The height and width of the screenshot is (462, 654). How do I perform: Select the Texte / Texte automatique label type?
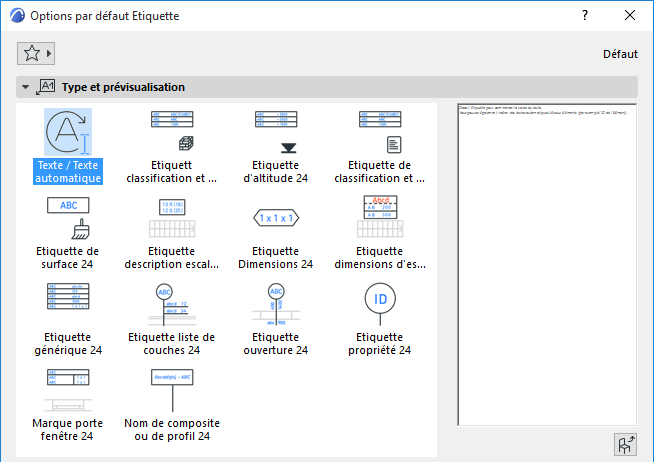(68, 146)
